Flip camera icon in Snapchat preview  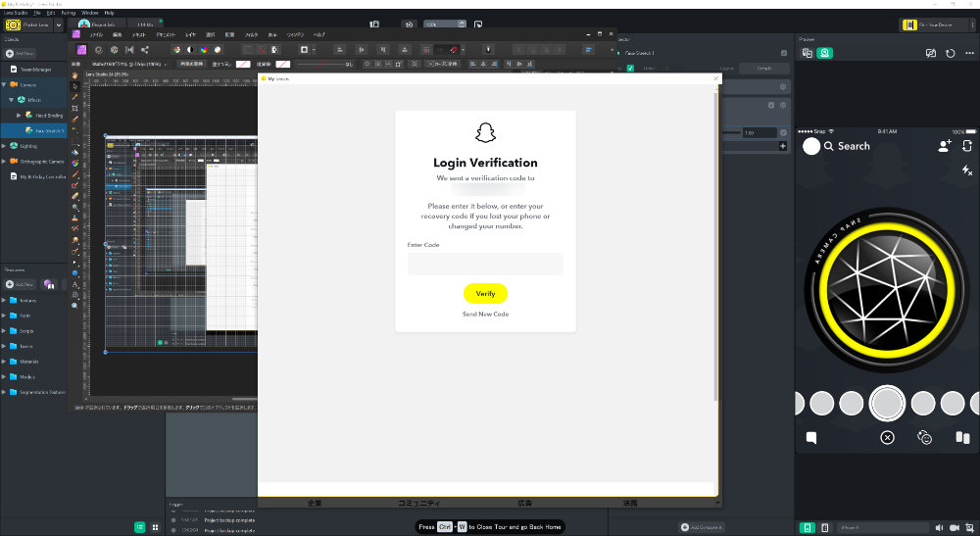pos(967,146)
